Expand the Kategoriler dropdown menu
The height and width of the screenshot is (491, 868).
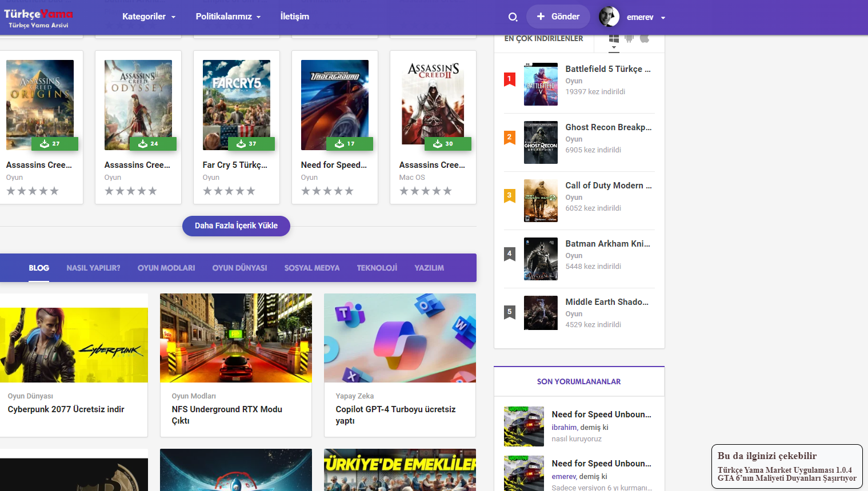[149, 17]
